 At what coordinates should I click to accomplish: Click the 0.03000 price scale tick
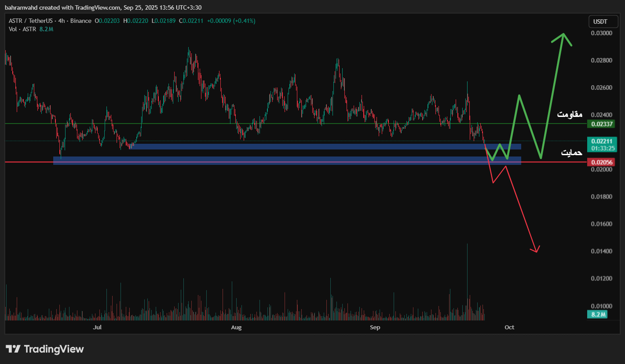click(601, 33)
